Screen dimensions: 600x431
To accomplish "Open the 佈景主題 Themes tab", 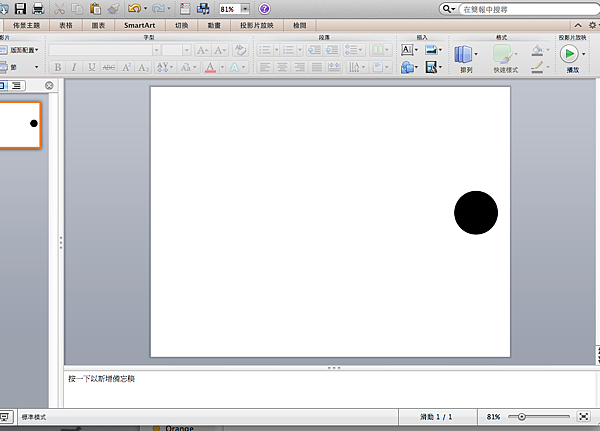I will [26, 25].
